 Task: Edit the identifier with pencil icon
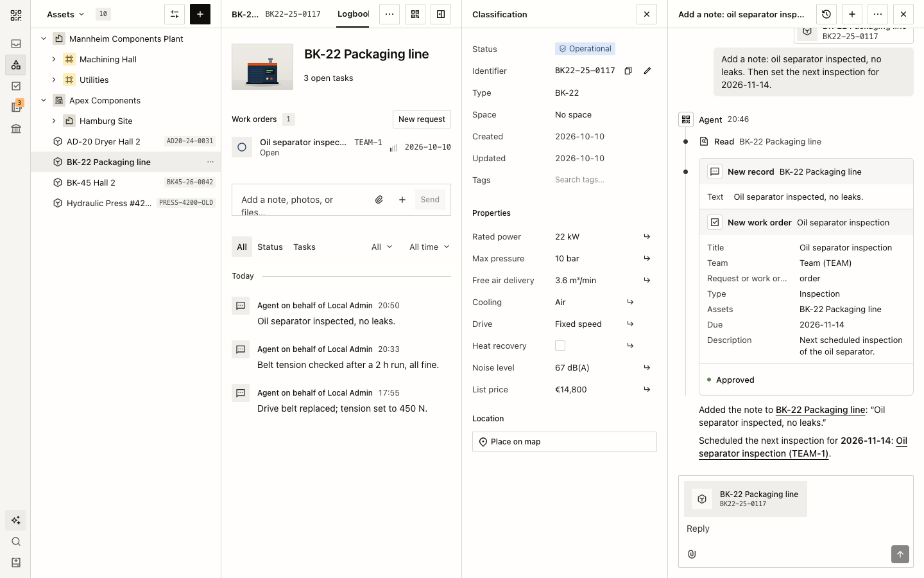tap(647, 71)
